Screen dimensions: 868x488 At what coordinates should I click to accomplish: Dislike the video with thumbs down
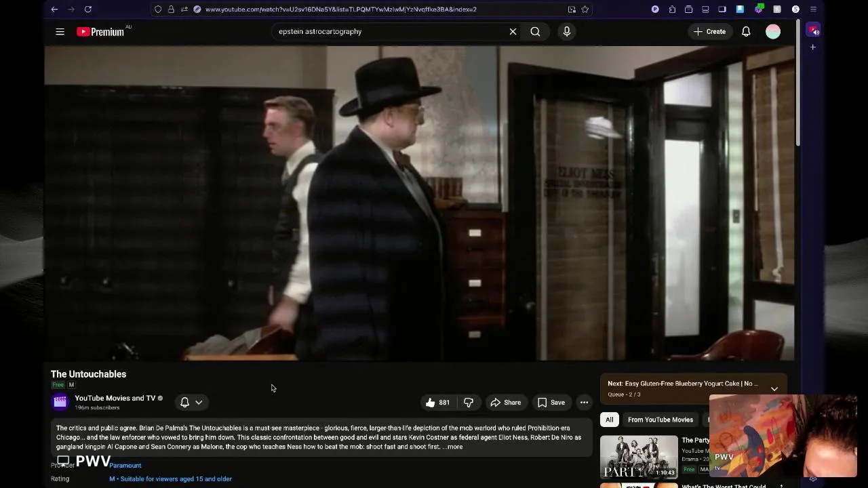tap(469, 403)
